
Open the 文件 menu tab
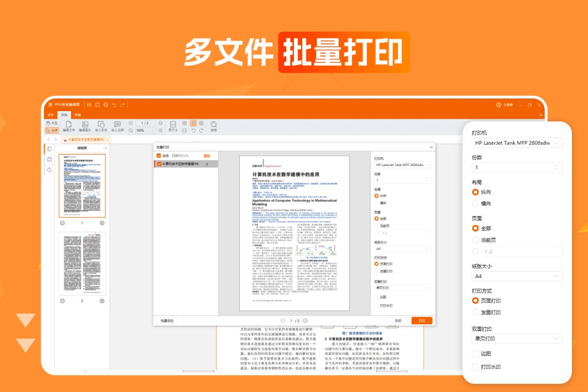[x=51, y=115]
